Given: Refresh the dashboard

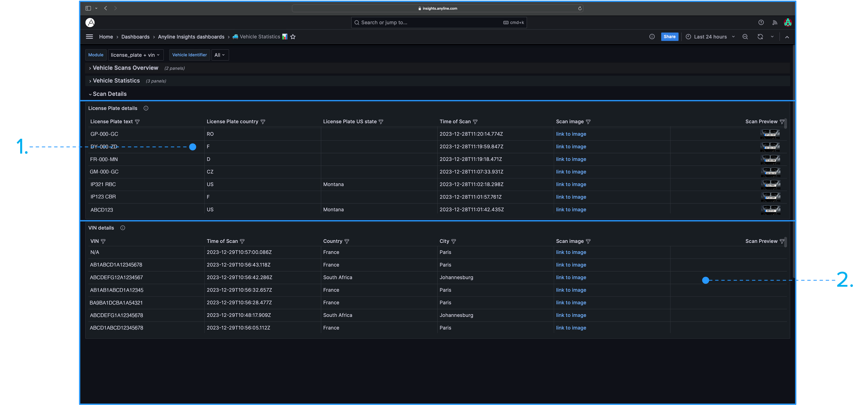Looking at the screenshot, I should tap(760, 37).
